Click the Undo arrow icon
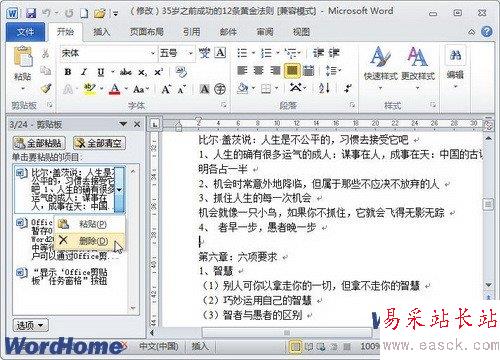 [47, 13]
